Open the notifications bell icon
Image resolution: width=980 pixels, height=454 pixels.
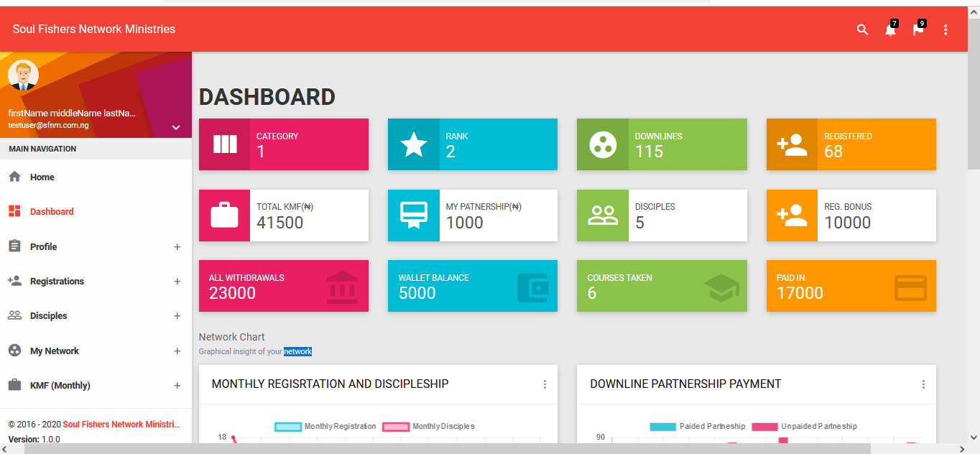tap(890, 29)
